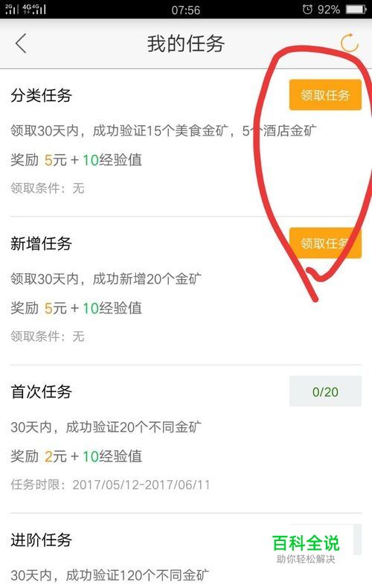The height and width of the screenshot is (588, 372).
Task: Claim the 分类任务 with 领取任务 button
Action: pyautogui.click(x=325, y=95)
